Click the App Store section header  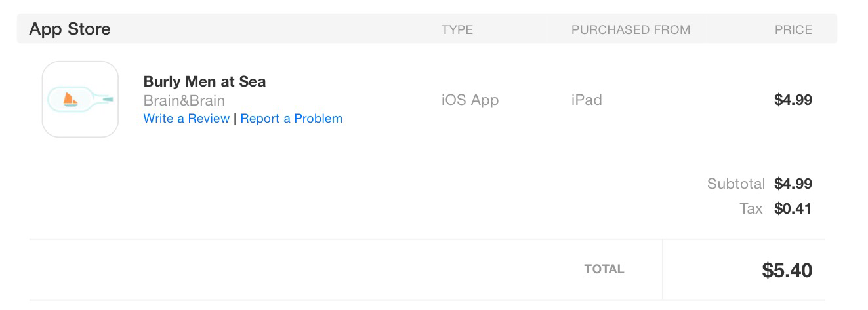coord(70,29)
